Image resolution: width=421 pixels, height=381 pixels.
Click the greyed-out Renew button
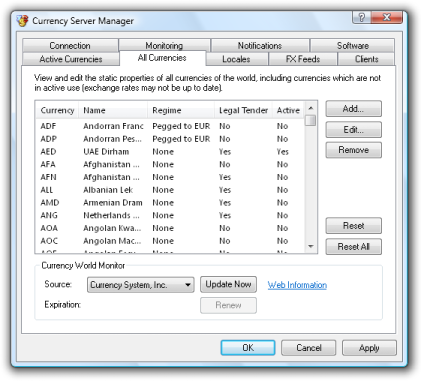coord(228,305)
